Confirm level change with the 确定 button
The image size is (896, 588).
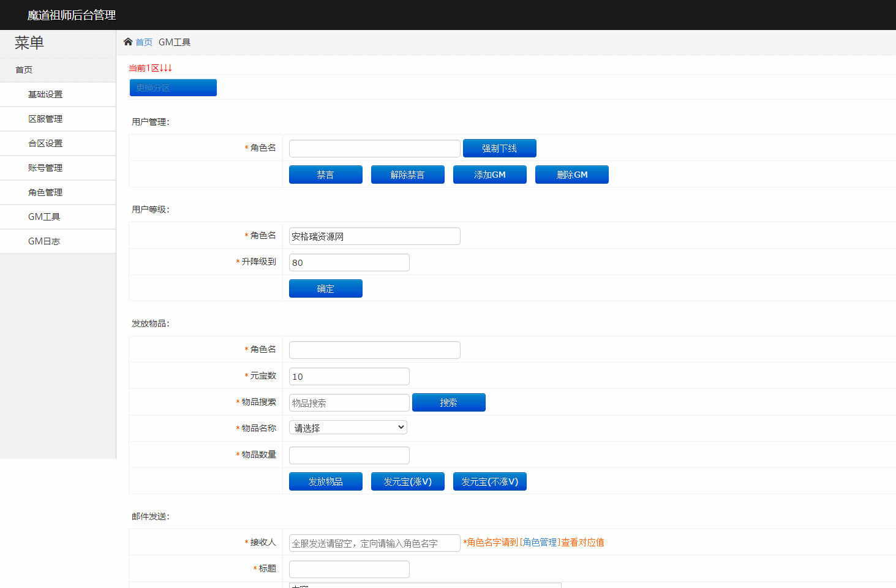[325, 288]
